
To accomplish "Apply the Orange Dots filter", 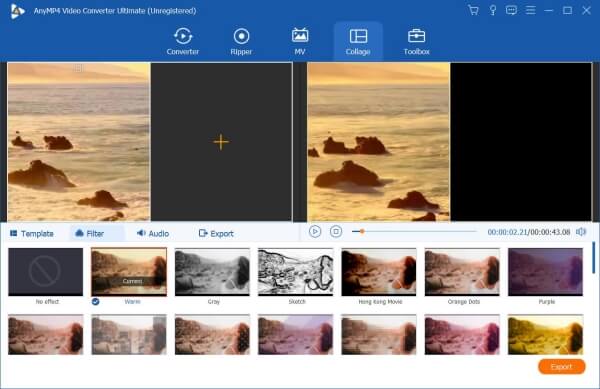I will point(462,272).
